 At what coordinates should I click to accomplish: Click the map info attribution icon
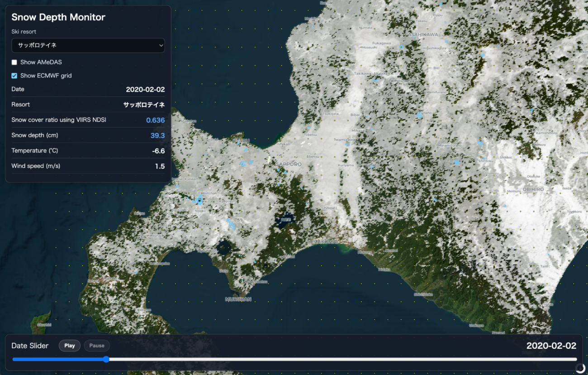(x=580, y=368)
